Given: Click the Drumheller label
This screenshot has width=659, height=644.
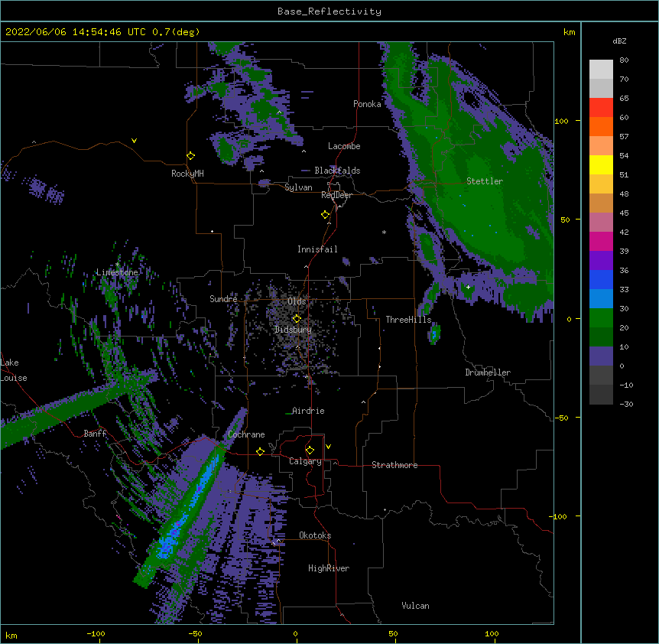Looking at the screenshot, I should pos(488,372).
